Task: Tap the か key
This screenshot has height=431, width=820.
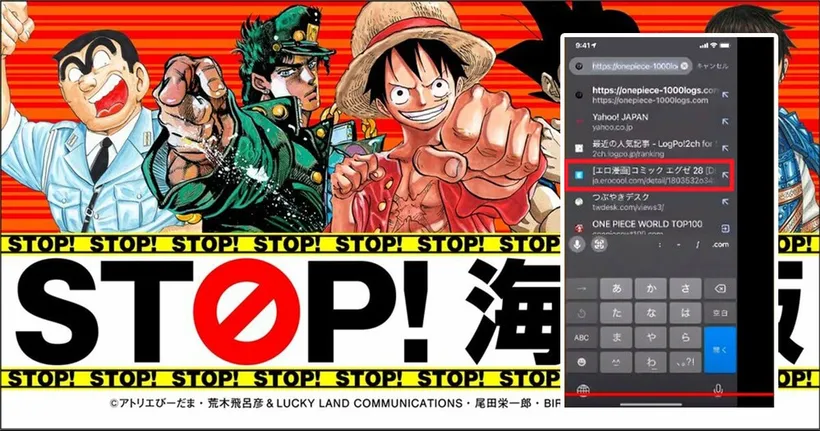Action: pos(651,289)
